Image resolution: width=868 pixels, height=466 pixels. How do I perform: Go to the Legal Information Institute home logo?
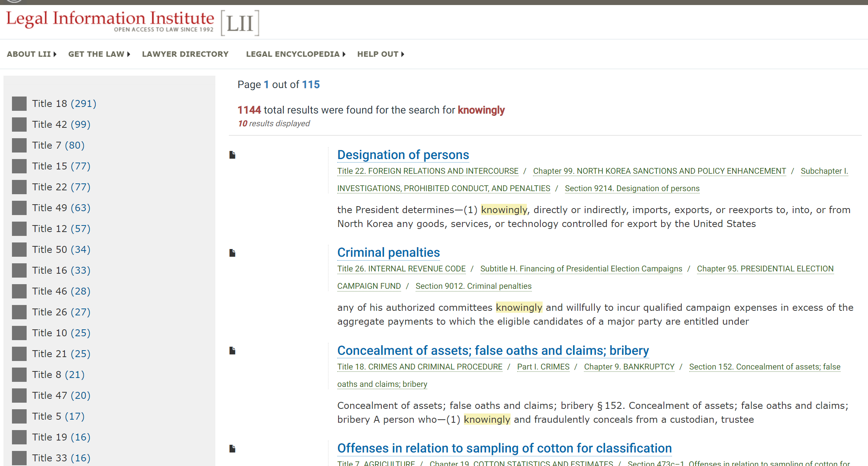click(x=110, y=21)
